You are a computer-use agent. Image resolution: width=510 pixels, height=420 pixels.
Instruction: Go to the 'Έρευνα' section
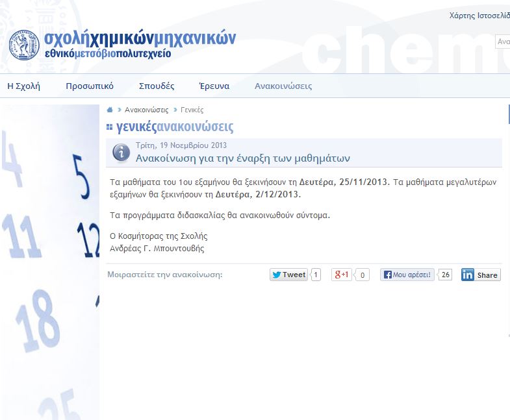click(x=214, y=86)
